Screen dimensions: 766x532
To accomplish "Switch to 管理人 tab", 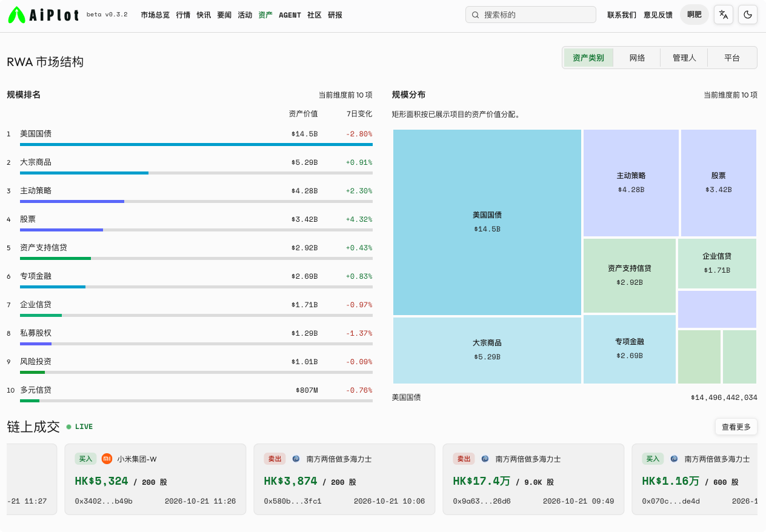I will pyautogui.click(x=684, y=58).
